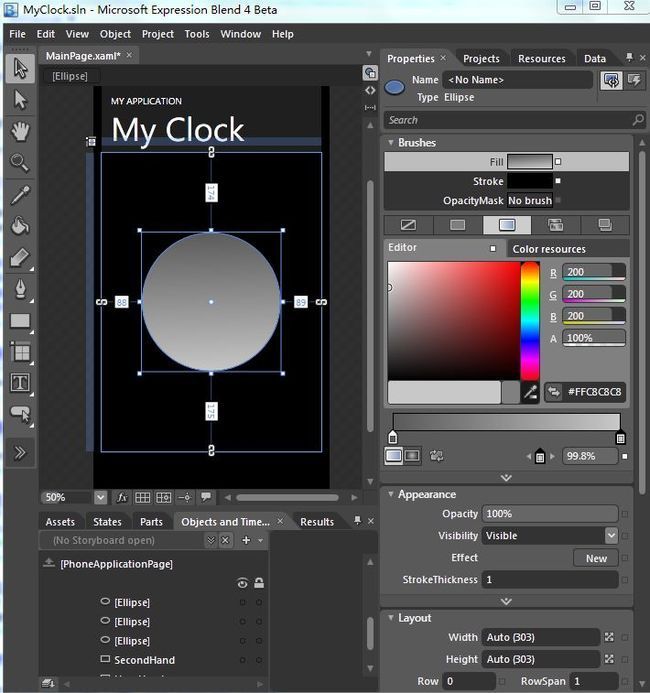Click the reverse gradient stops icon
This screenshot has height=693, width=650.
437,456
